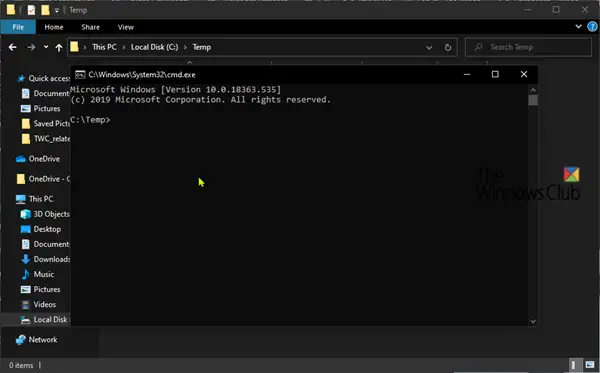The height and width of the screenshot is (373, 600).
Task: Switch to the Home ribbon tab
Action: pos(54,27)
